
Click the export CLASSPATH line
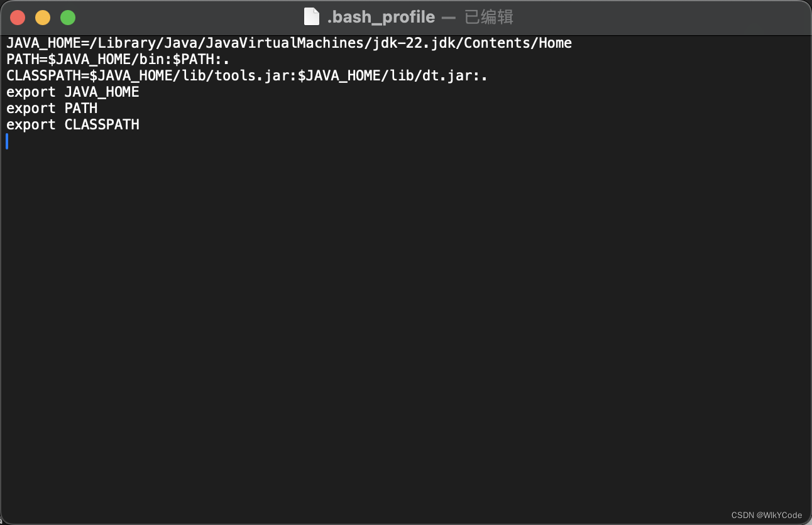tap(73, 125)
